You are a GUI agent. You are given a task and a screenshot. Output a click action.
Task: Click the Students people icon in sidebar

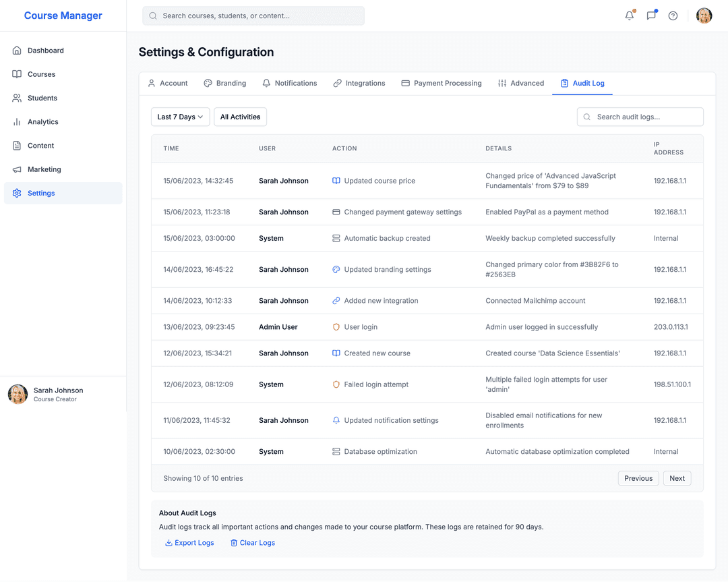click(17, 98)
